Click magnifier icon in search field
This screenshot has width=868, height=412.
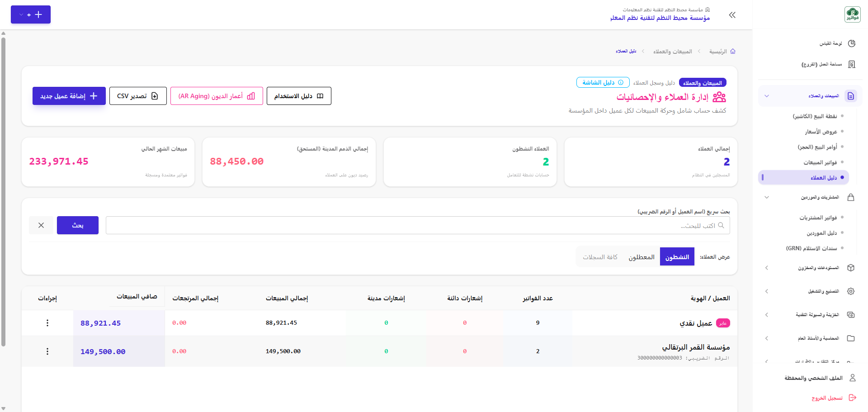pyautogui.click(x=721, y=225)
